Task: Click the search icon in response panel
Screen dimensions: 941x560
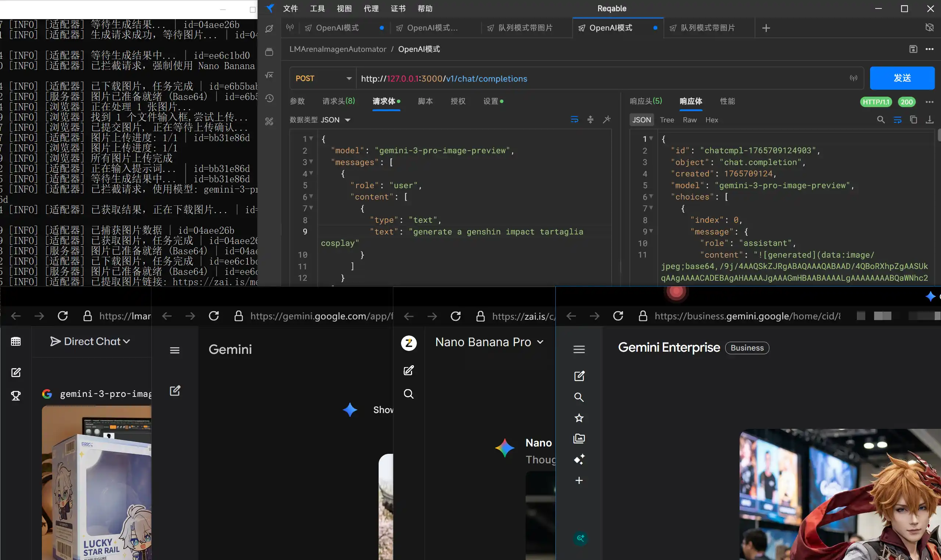Action: point(881,120)
